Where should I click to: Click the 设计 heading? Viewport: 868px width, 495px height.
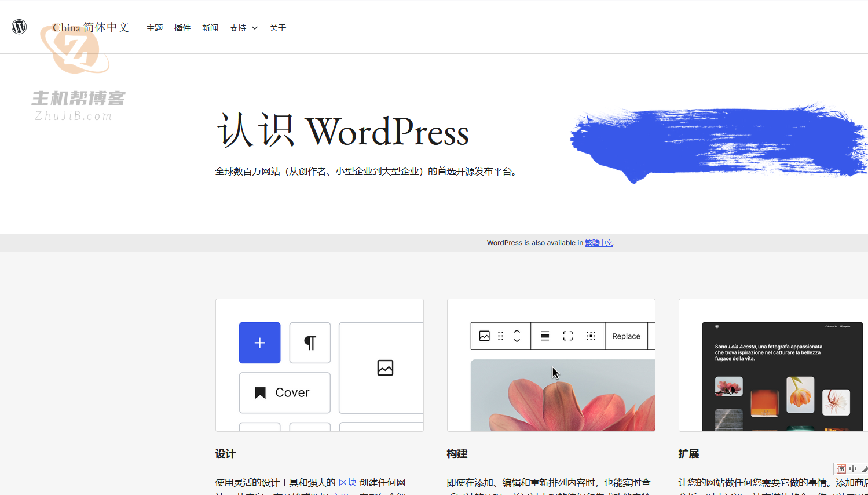tap(226, 454)
